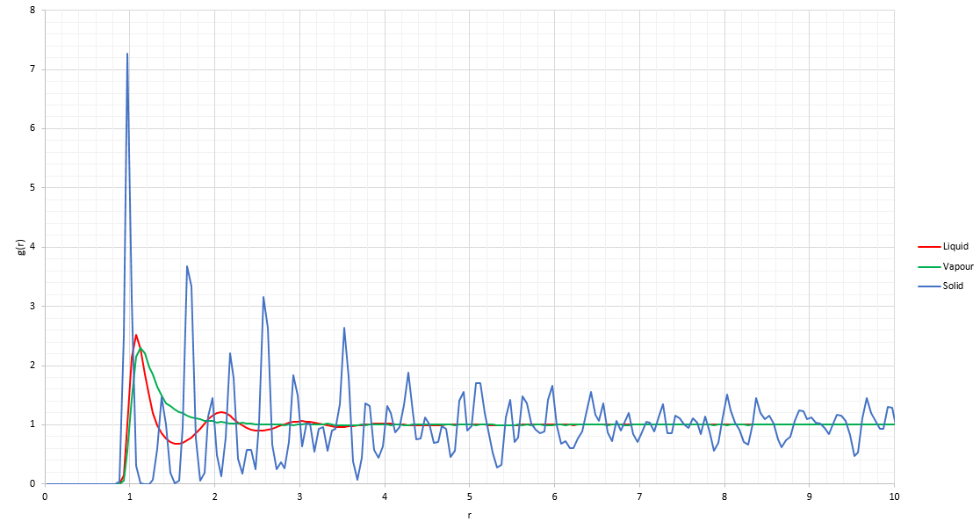980x529 pixels.
Task: Click the y-axis label 7
Action: 32,69
